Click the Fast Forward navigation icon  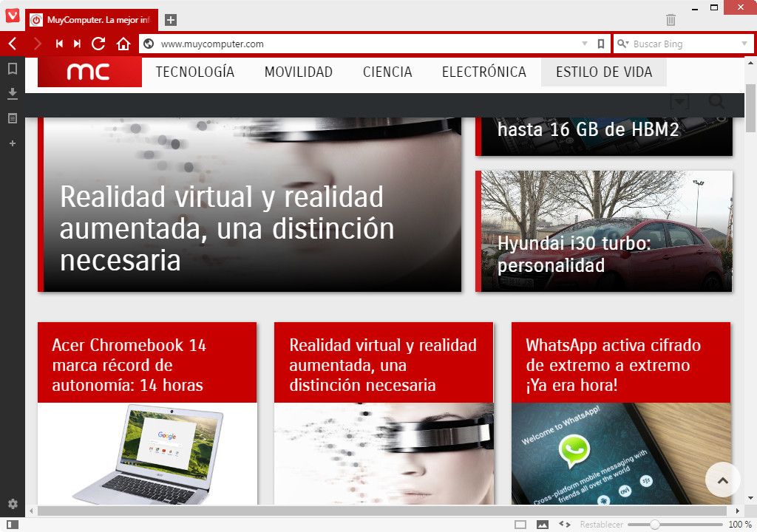(77, 44)
